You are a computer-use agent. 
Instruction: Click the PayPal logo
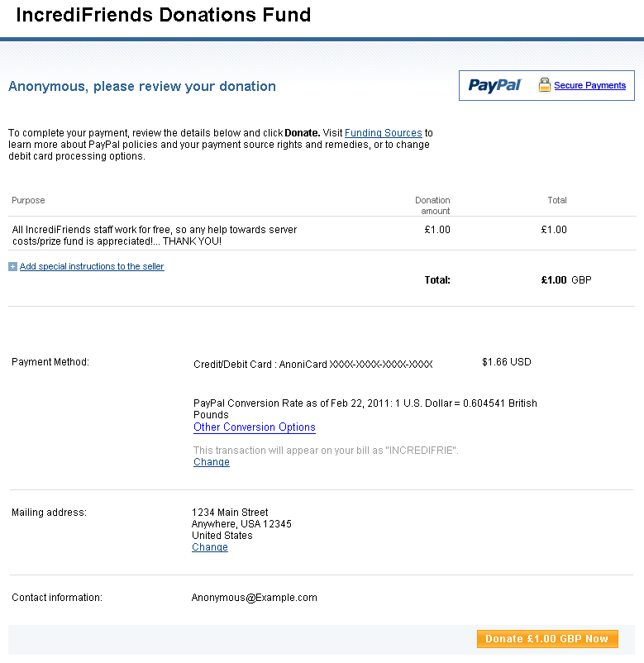494,85
